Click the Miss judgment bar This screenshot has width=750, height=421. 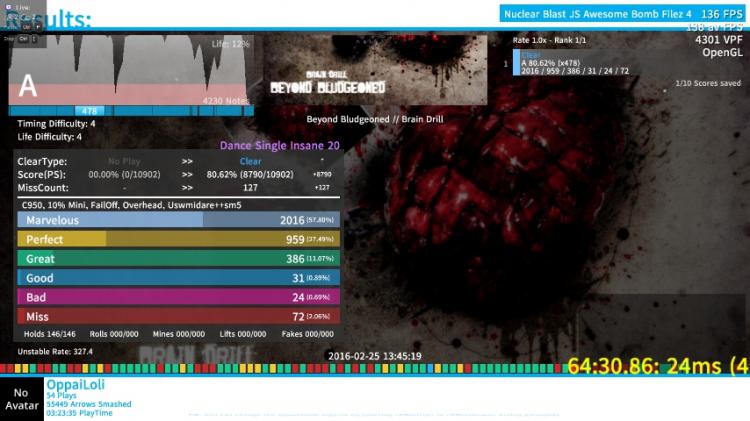[178, 316]
